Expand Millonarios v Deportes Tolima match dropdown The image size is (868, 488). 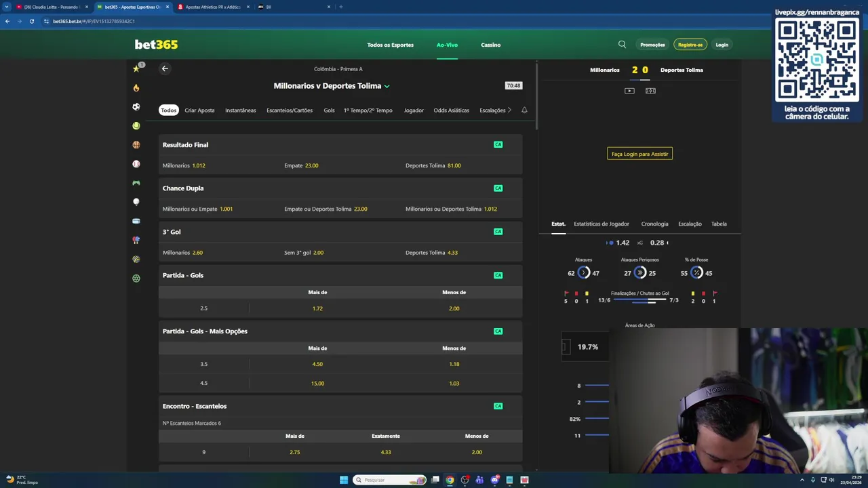click(387, 86)
